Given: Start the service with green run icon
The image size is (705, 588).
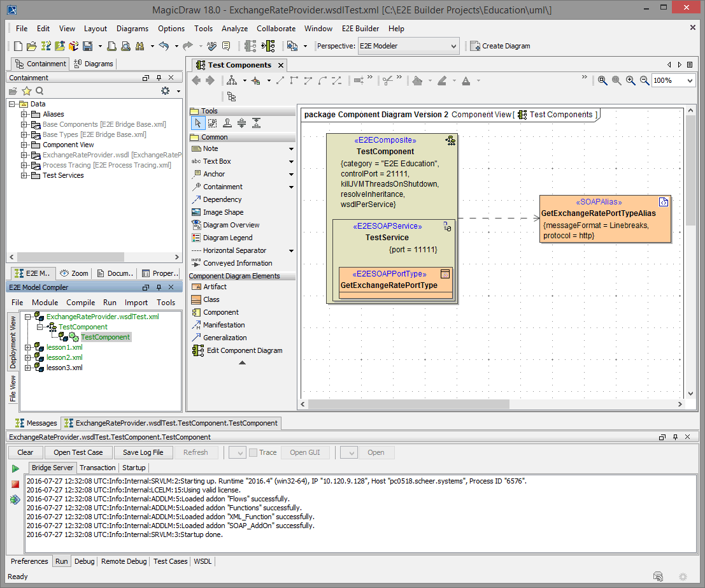Looking at the screenshot, I should [15, 468].
